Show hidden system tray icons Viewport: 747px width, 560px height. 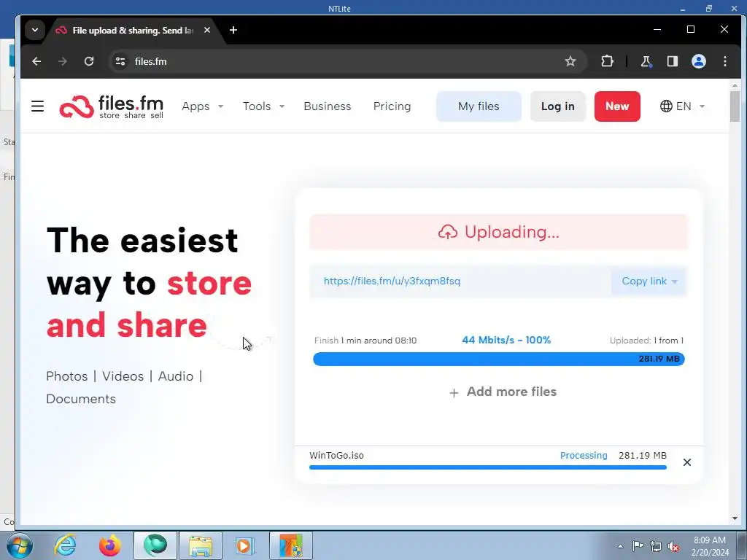pos(620,546)
